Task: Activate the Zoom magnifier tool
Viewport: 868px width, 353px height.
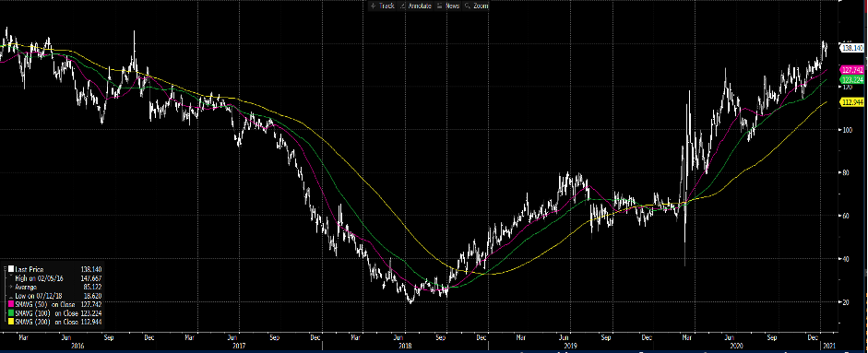Action: pos(476,6)
